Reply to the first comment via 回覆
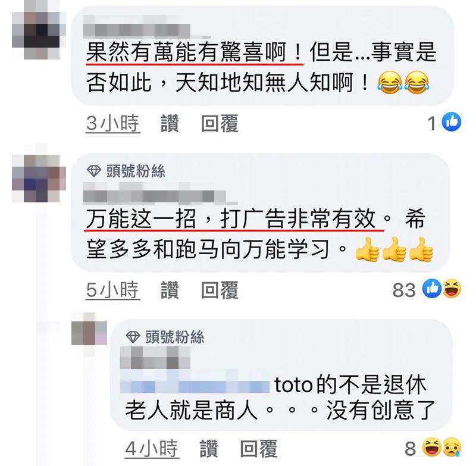476x466 pixels. pos(220,123)
